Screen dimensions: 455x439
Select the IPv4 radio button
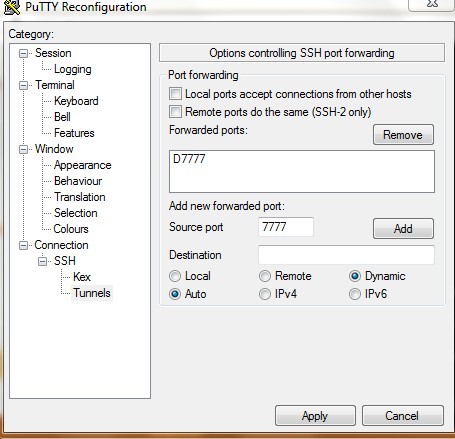(265, 294)
